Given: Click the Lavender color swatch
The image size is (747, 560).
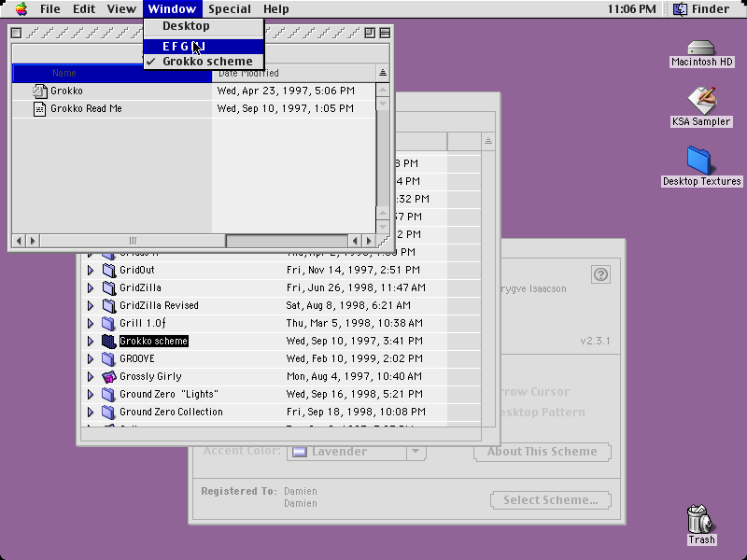Looking at the screenshot, I should [x=299, y=452].
